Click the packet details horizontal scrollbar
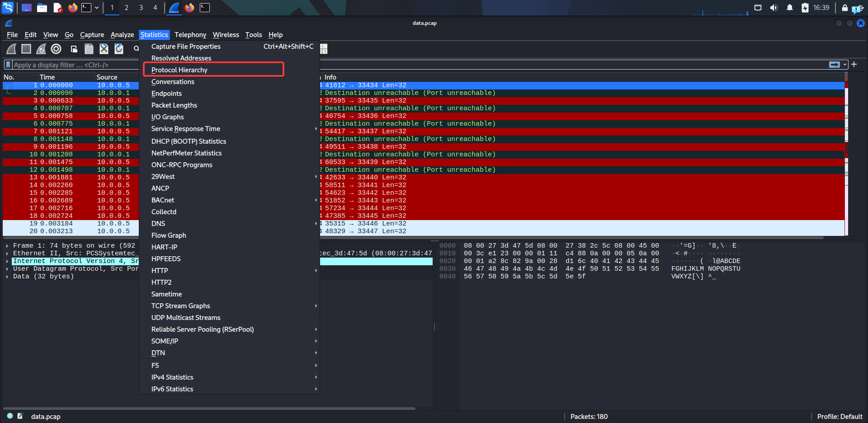The image size is (868, 423). click(x=209, y=409)
